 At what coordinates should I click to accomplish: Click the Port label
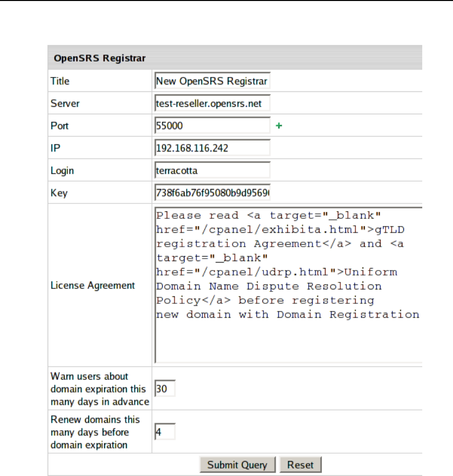60,126
